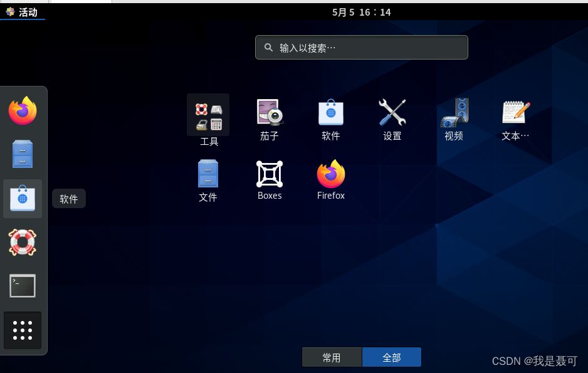Launch Firefox from the dock
This screenshot has height=373, width=588.
point(23,110)
